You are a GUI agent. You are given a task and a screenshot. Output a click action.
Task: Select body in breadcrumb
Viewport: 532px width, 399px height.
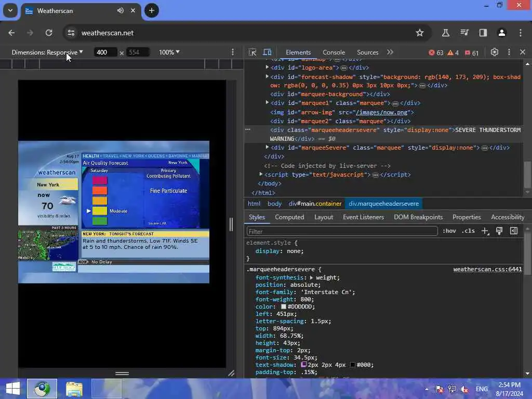274,204
